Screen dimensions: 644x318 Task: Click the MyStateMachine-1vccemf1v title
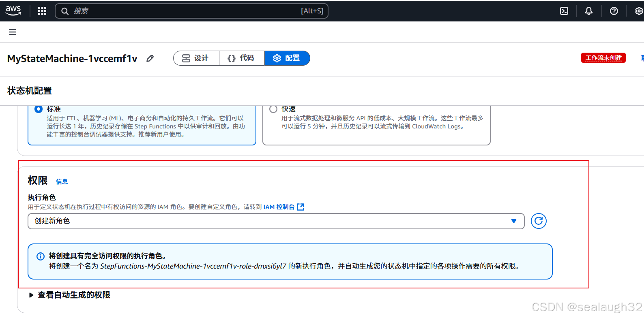tap(72, 58)
